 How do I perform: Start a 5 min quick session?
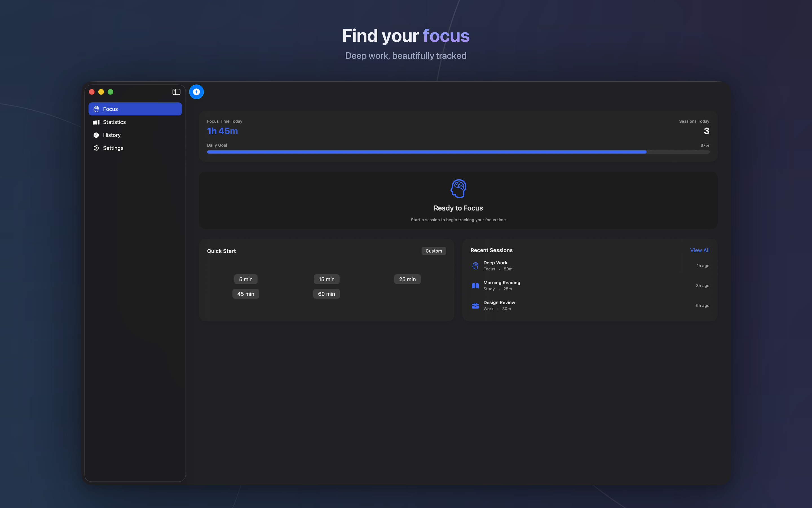coord(246,279)
